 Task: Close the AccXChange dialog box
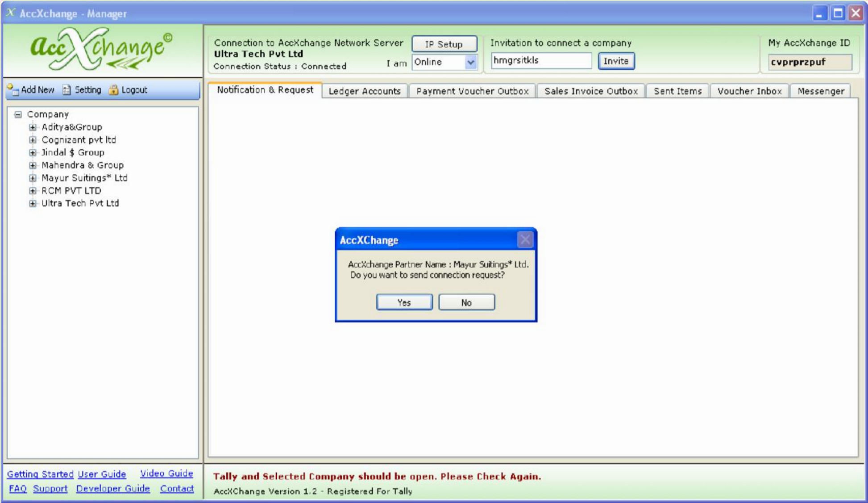pos(525,240)
